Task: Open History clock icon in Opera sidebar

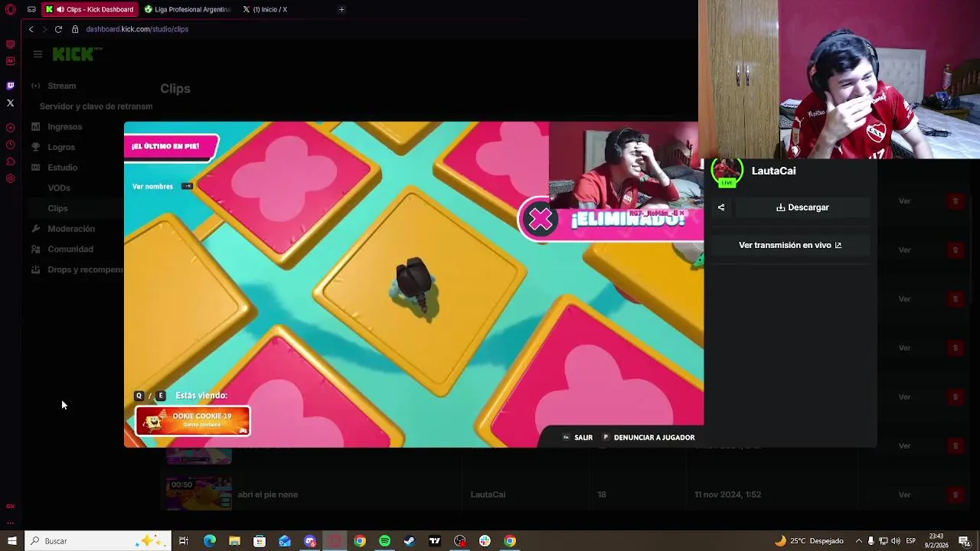Action: [10, 145]
